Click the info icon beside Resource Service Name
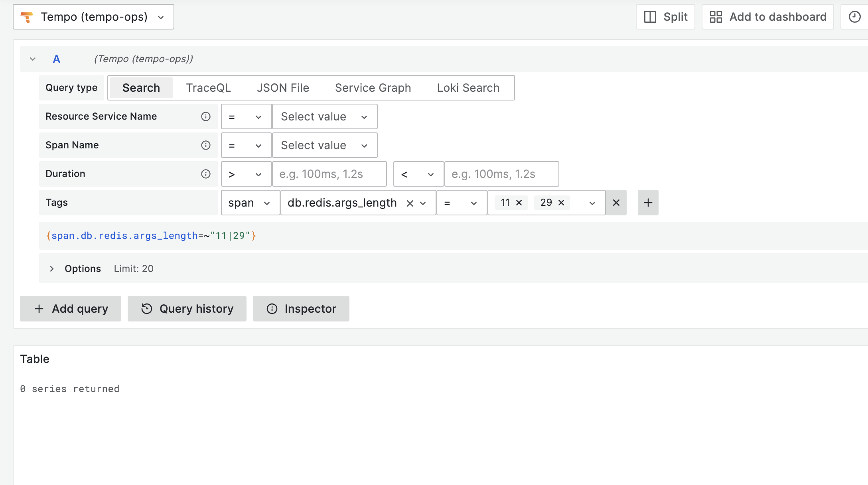Image resolution: width=868 pixels, height=485 pixels. click(206, 116)
